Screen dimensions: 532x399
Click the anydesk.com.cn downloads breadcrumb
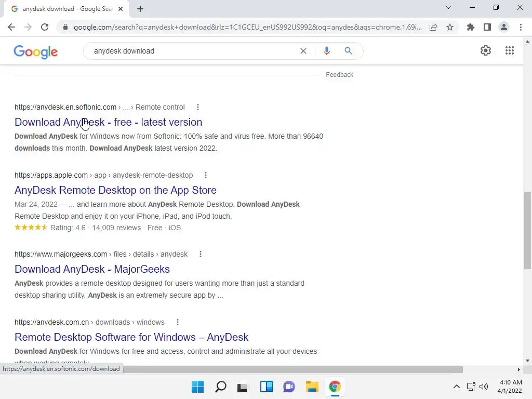(x=89, y=322)
